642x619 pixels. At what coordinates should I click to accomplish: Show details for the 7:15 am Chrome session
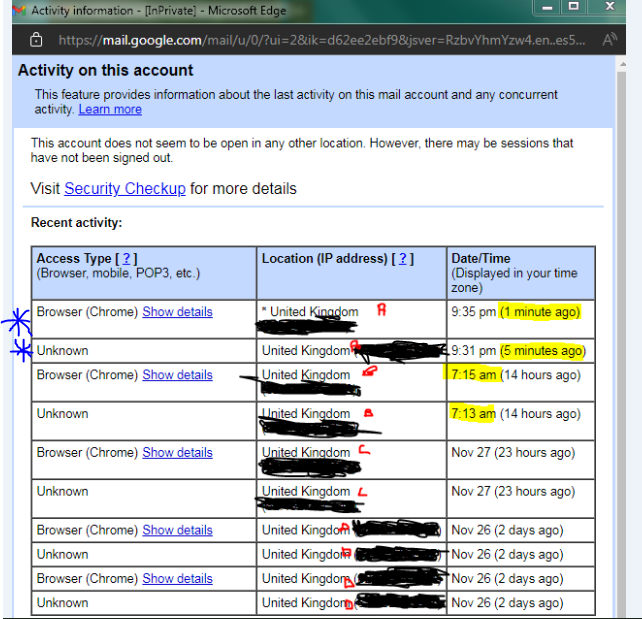click(177, 375)
